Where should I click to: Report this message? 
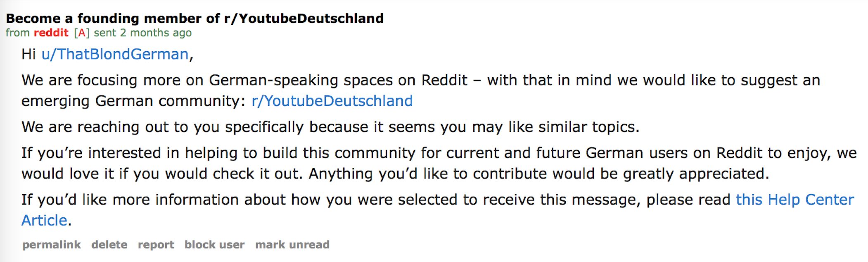[x=156, y=245]
